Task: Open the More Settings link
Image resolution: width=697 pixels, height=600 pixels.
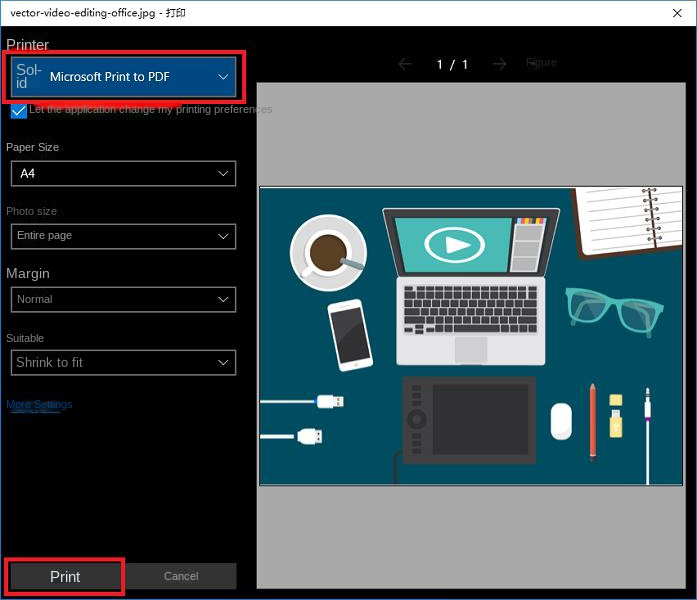Action: tap(39, 405)
